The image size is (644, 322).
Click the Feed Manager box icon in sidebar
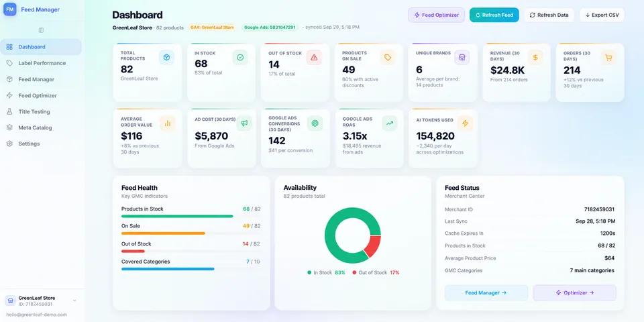(x=9, y=79)
